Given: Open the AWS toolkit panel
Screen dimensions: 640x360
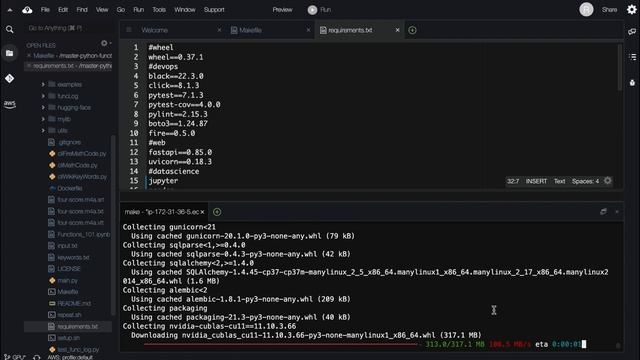Looking at the screenshot, I should 10,104.
